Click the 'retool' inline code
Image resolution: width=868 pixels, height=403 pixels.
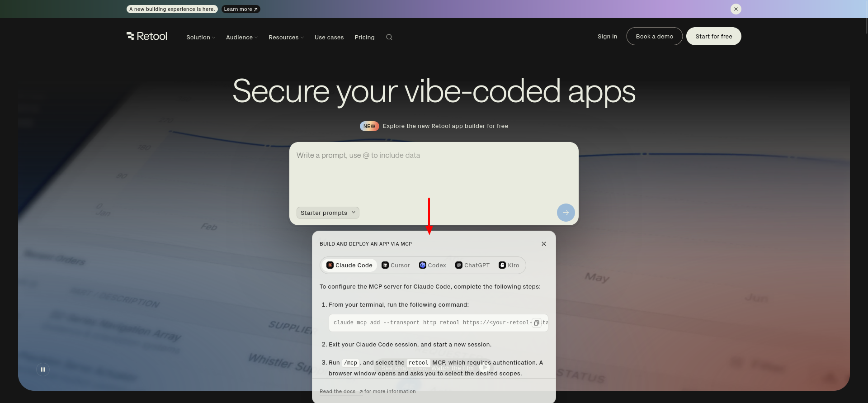[x=418, y=363]
